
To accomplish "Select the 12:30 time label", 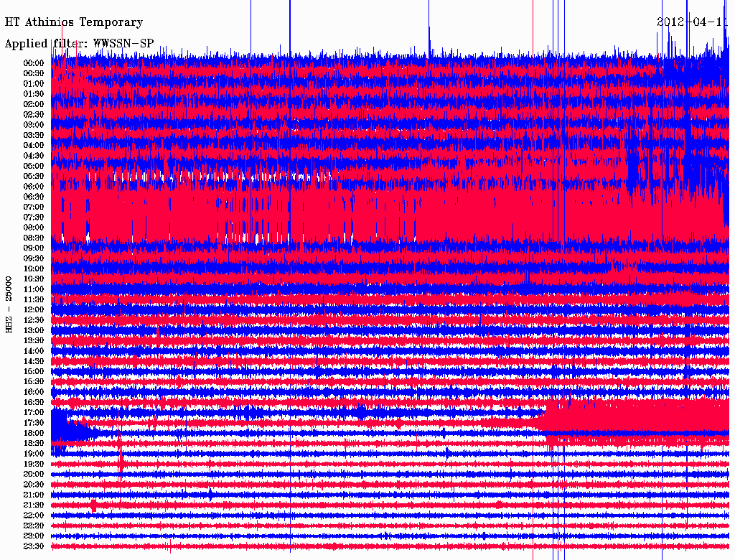I will click(x=34, y=320).
